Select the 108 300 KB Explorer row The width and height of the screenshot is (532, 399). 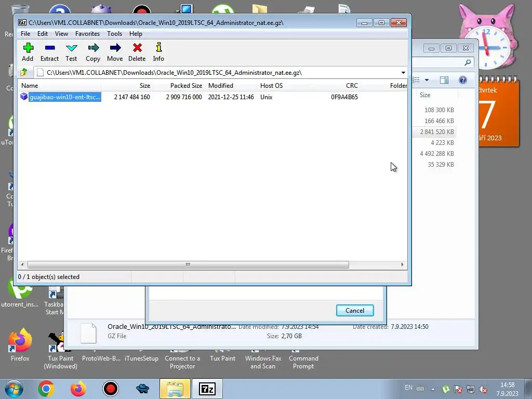coord(439,110)
